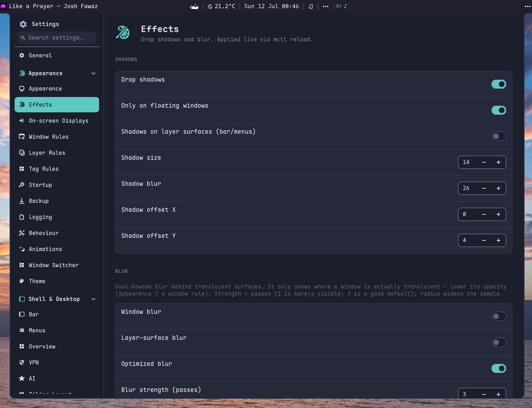
Task: Turn off Optimized blur
Action: [499, 368]
